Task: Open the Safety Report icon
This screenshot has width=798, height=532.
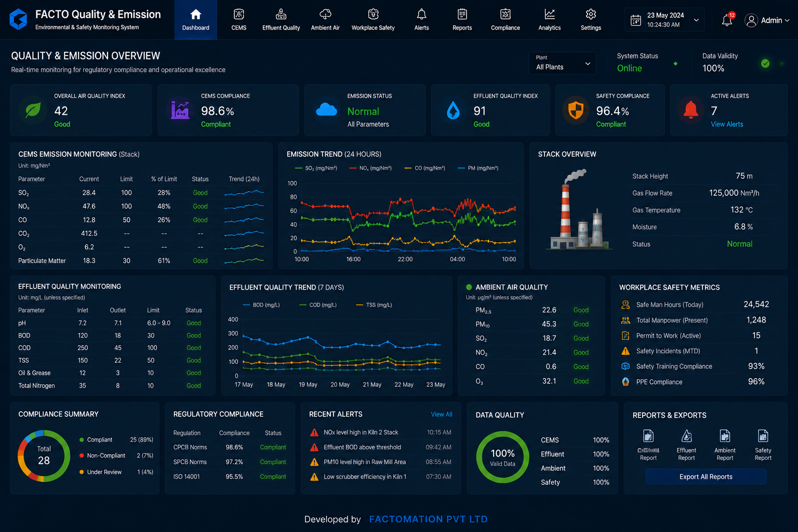Action: coord(763,436)
